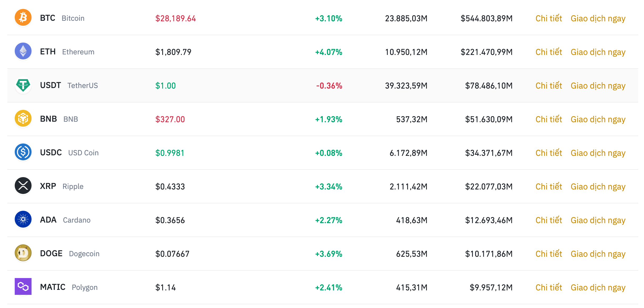
Task: Open Chi tiết for Bitcoin
Action: (549, 18)
